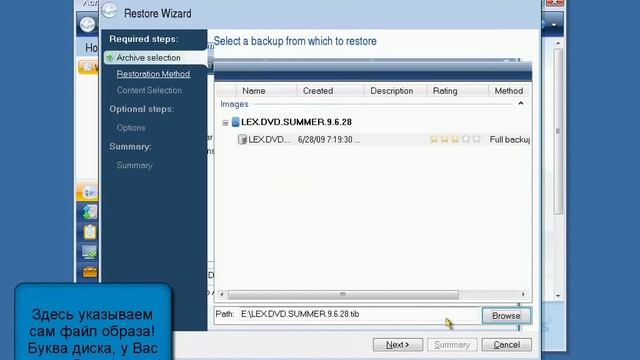Click the Path input field

tap(360, 314)
